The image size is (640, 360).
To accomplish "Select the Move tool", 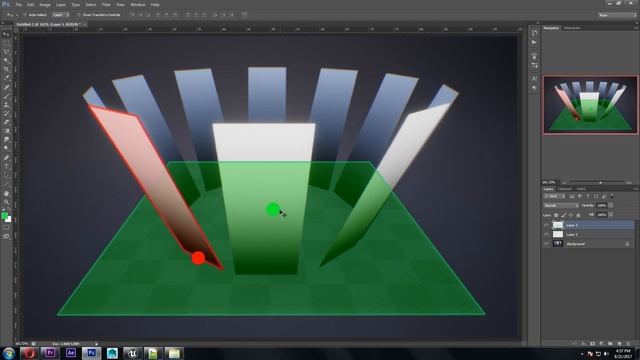I will (x=6, y=35).
